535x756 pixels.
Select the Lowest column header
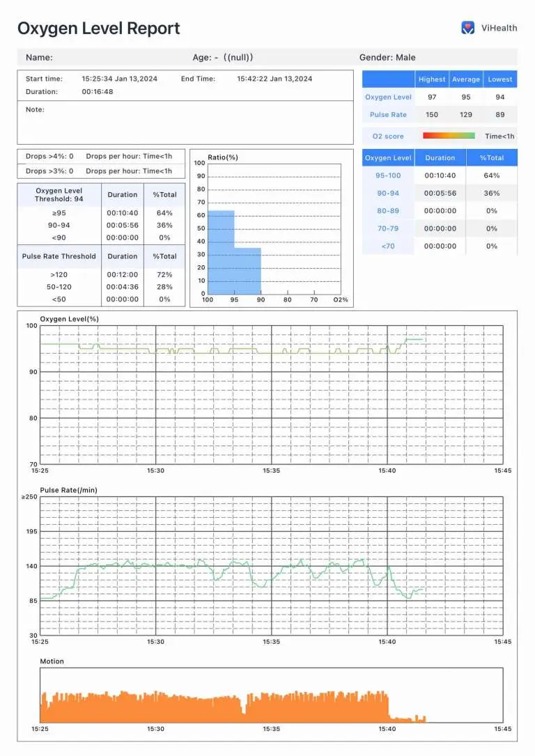500,79
